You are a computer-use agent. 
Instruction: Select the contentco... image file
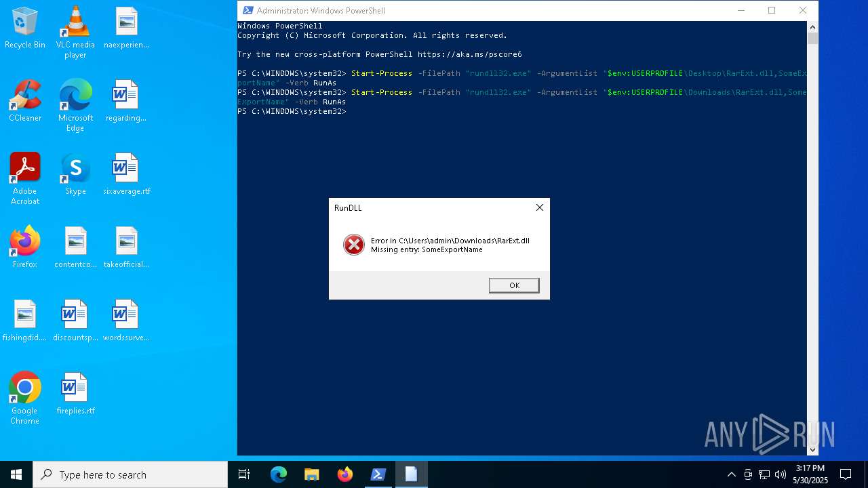click(75, 247)
